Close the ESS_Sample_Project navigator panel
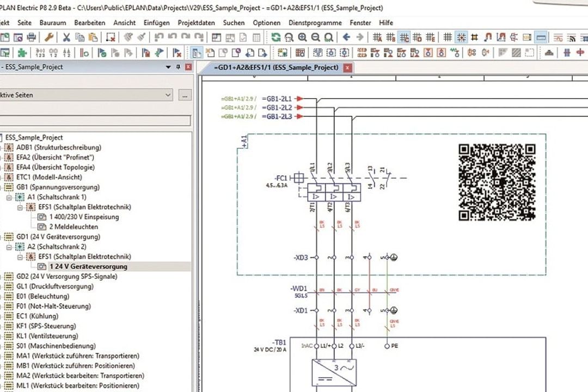The image size is (588, 392). (x=188, y=67)
